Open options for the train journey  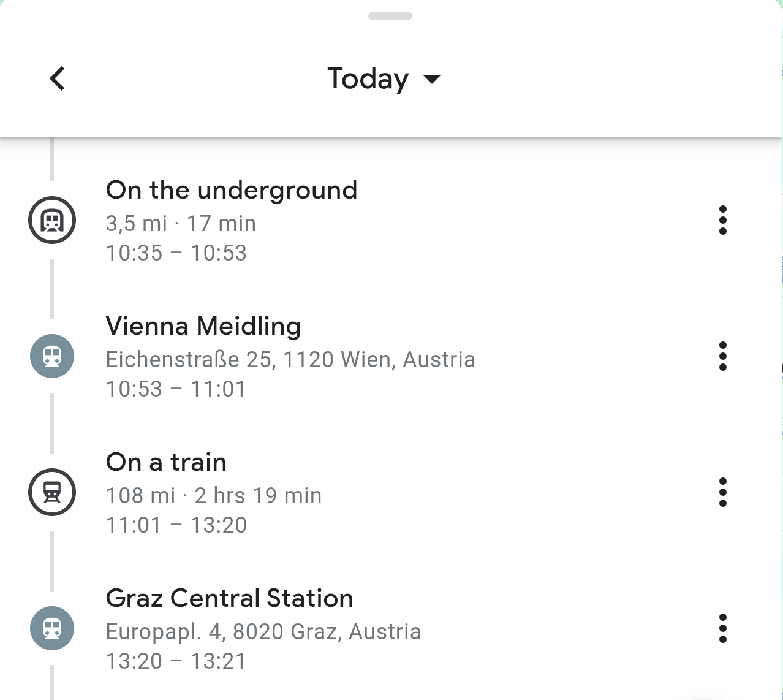(x=723, y=492)
